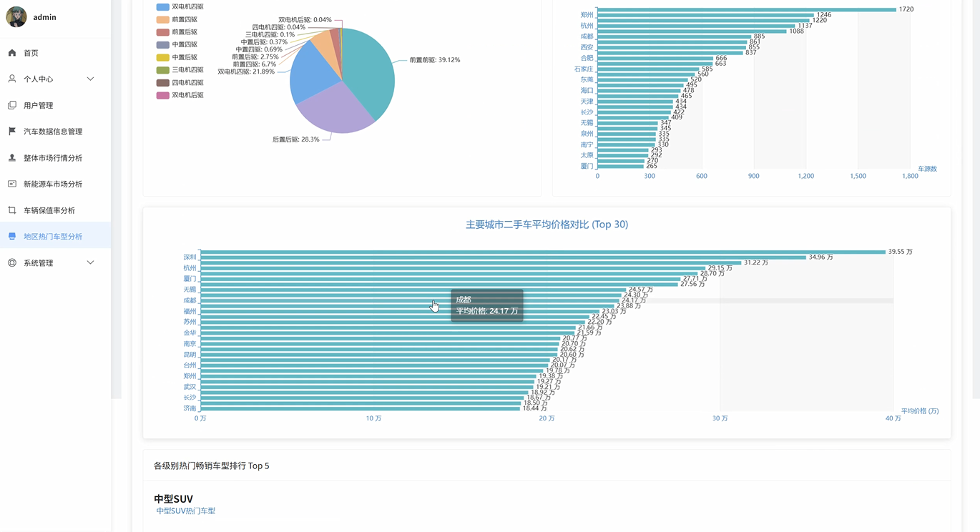Click the 1246 value in the city chart
This screenshot has width=980, height=532.
pyautogui.click(x=824, y=15)
